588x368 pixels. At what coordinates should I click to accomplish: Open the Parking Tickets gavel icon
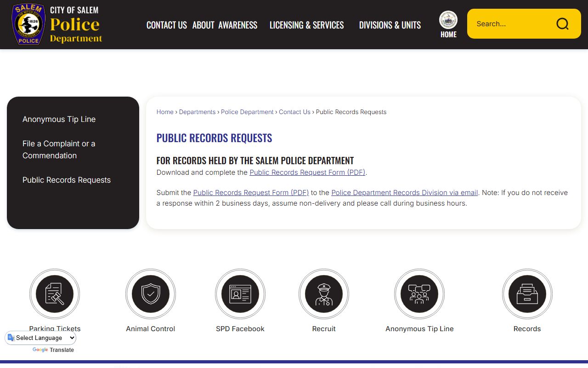[x=55, y=294]
